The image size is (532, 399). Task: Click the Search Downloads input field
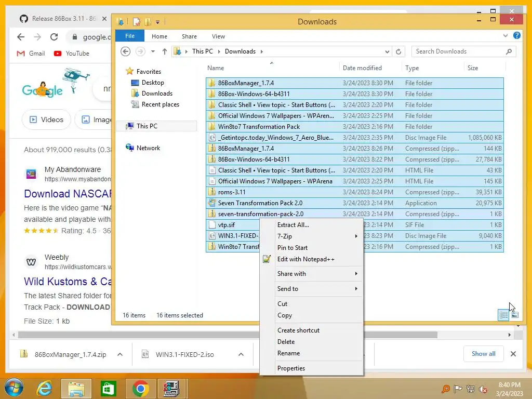[463, 51]
